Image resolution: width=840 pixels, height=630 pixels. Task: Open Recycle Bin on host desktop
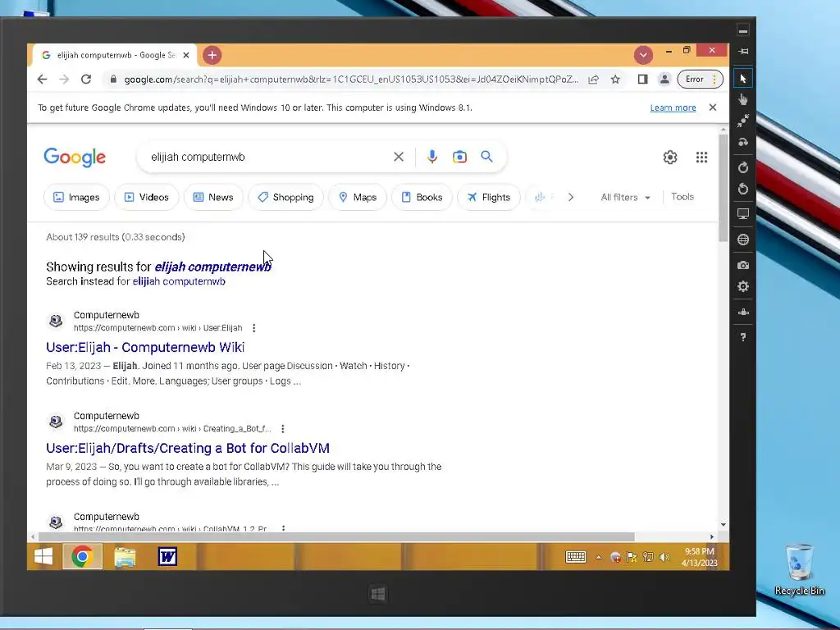point(799,569)
